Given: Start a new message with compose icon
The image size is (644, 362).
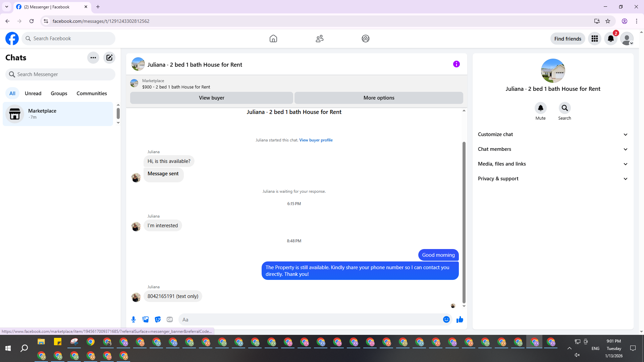Looking at the screenshot, I should [x=109, y=58].
